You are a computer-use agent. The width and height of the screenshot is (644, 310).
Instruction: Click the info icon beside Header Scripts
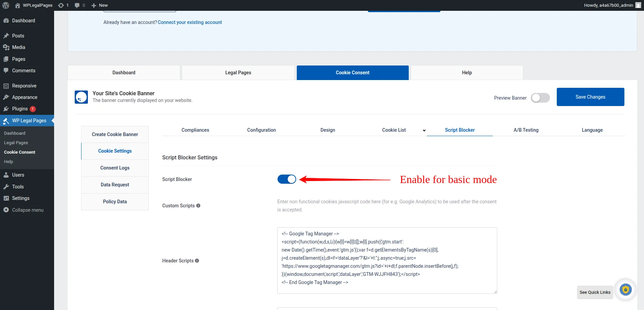[198, 260]
